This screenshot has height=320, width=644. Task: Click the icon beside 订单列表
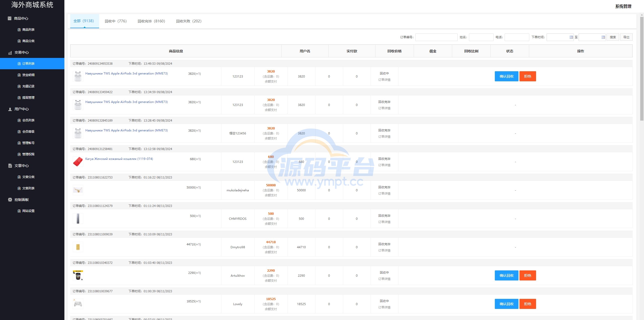[x=19, y=64]
